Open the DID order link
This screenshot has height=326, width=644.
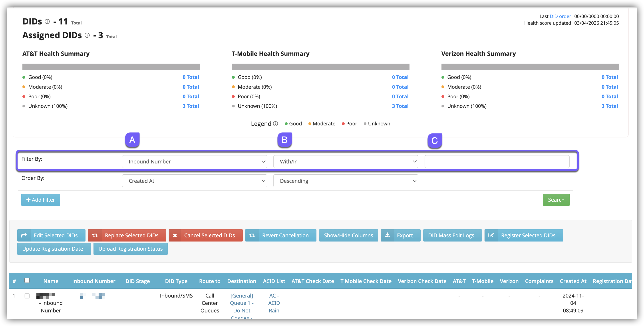[560, 16]
